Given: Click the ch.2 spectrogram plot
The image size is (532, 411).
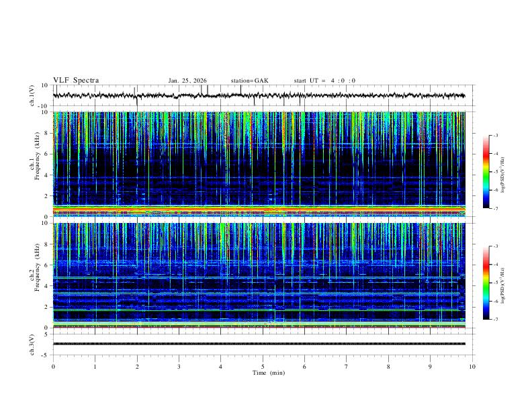Looking at the screenshot, I should (259, 275).
